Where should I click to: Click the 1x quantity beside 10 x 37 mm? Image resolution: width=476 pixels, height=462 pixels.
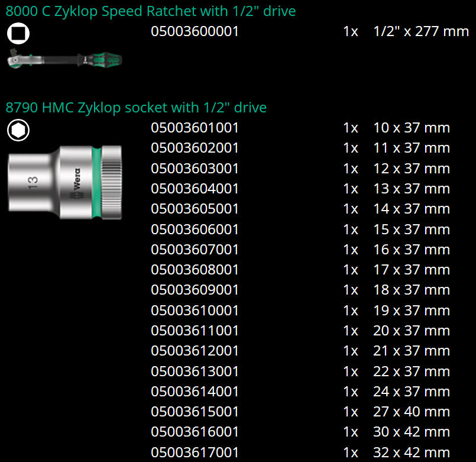tap(351, 128)
